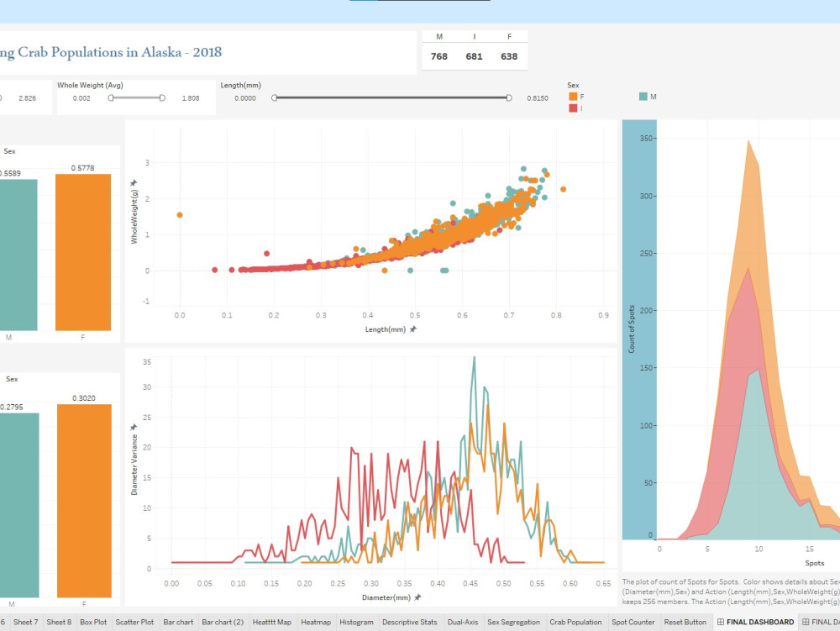Click right handle of Whole Weight (Avg) slider

pyautogui.click(x=162, y=98)
